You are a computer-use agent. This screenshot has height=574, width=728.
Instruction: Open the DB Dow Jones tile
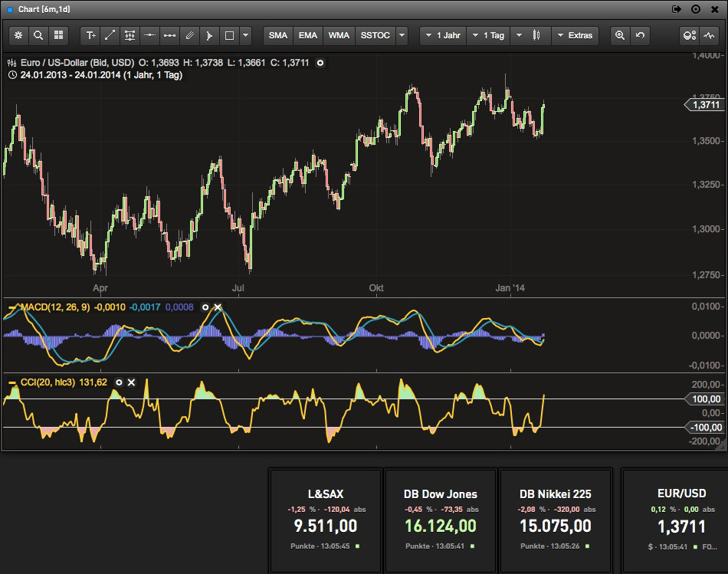click(440, 520)
